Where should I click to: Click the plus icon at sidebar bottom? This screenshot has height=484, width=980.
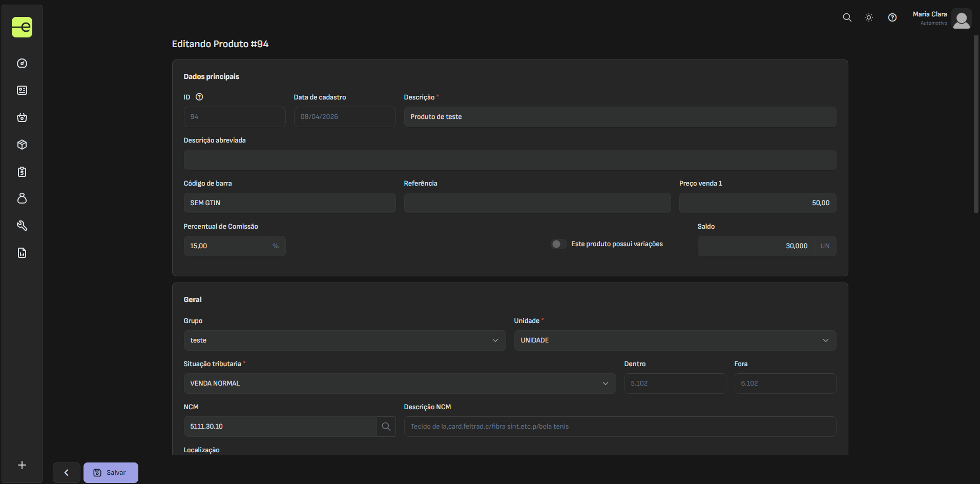pos(22,465)
